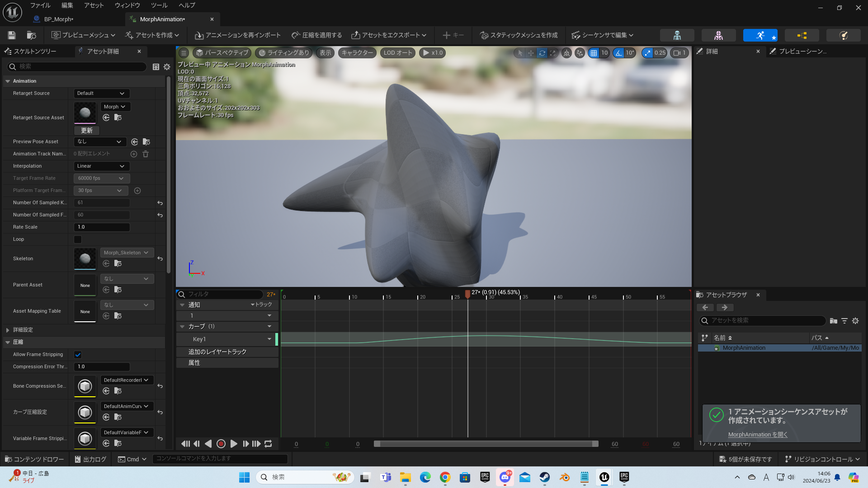The width and height of the screenshot is (868, 488).
Task: Open the Physics asset editor mode
Action: (x=843, y=35)
